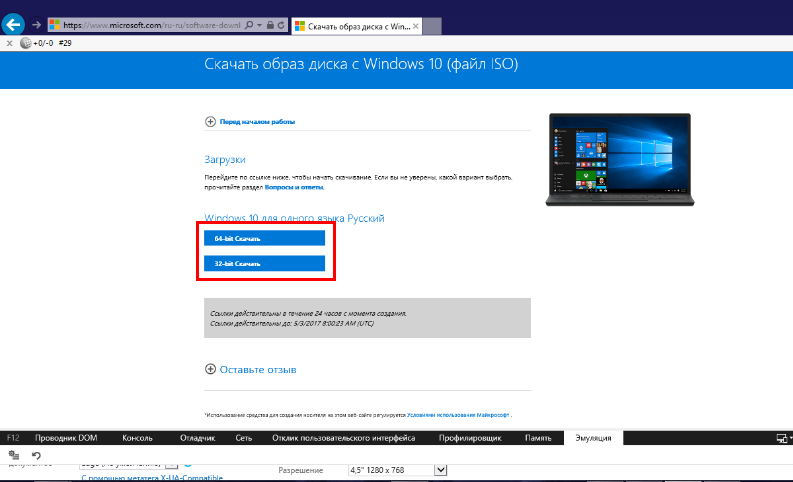The height and width of the screenshot is (482, 793).
Task: Click the security lock icon
Action: pos(271,25)
